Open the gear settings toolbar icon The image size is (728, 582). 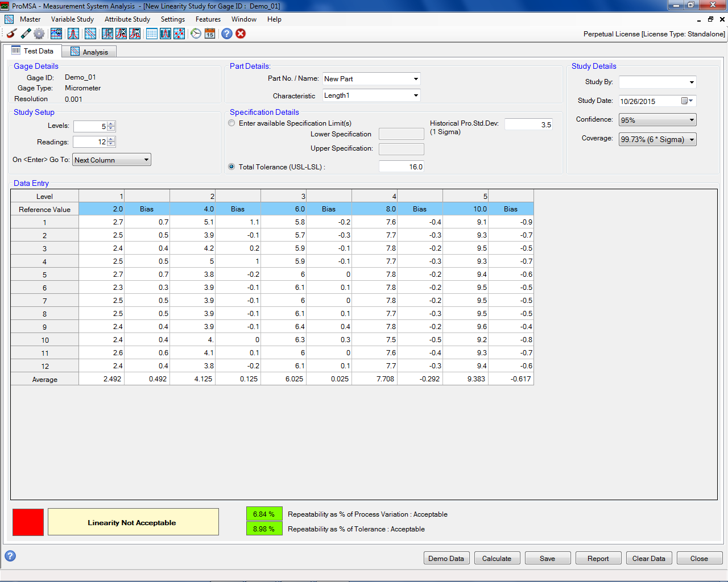coord(39,34)
